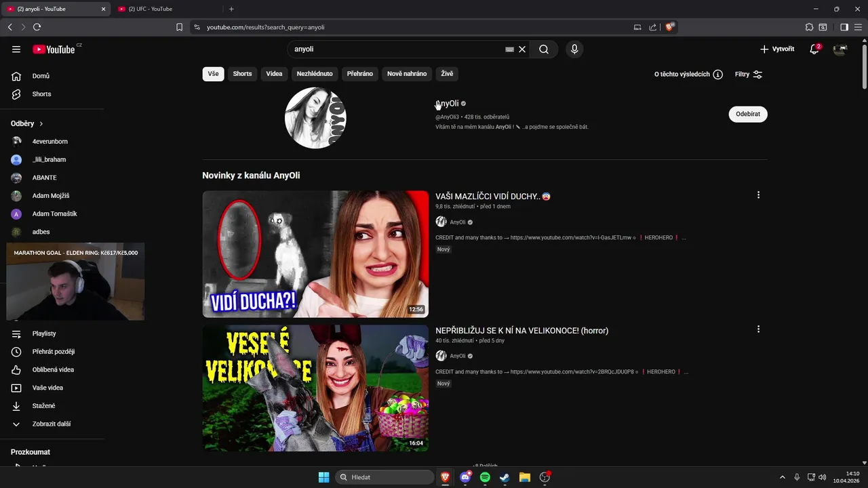The width and height of the screenshot is (868, 488).
Task: Open VAŠI MAZLÍČCI VIDÍ DUCHY video title
Action: [x=493, y=197]
